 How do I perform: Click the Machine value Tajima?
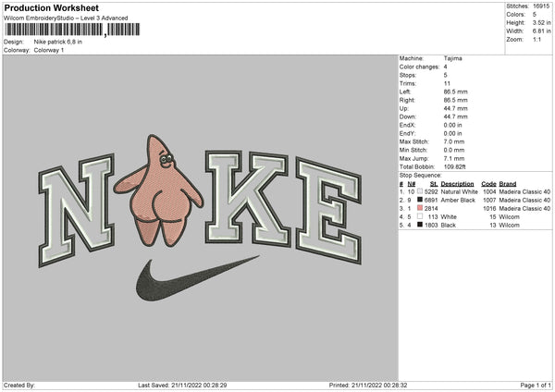coord(452,58)
